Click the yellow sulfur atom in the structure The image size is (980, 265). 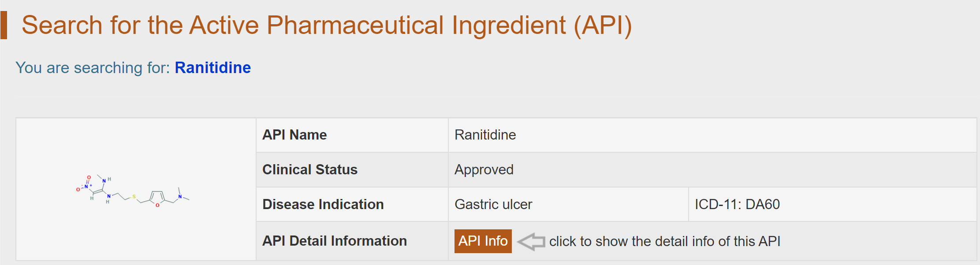pyautogui.click(x=134, y=197)
